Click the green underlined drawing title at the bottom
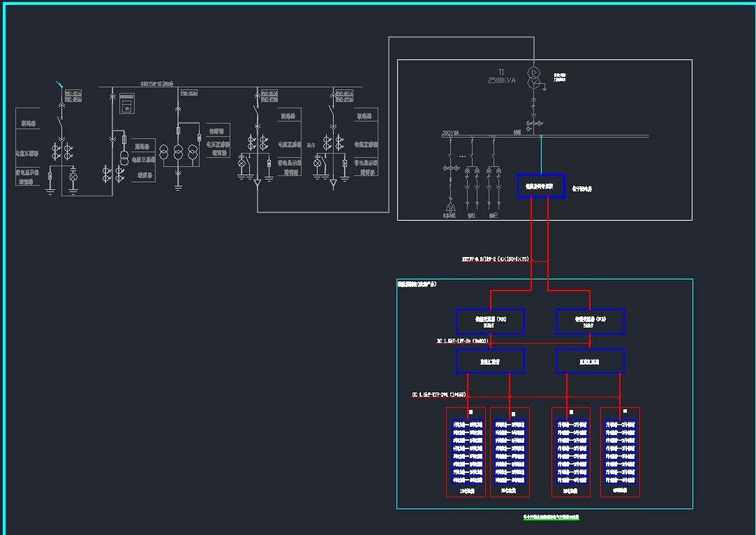The width and height of the screenshot is (756, 535). tap(551, 518)
